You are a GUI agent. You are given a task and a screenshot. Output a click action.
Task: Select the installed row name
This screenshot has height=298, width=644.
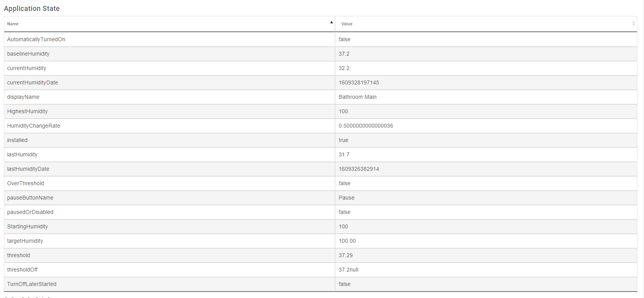pyautogui.click(x=17, y=140)
